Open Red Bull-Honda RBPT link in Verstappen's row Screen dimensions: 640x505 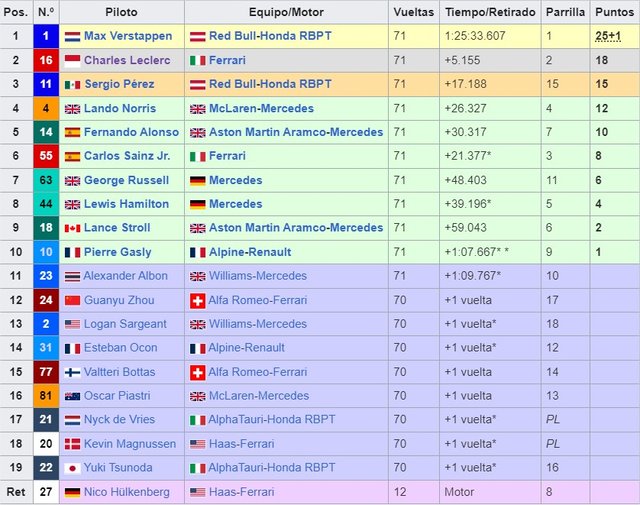click(270, 36)
